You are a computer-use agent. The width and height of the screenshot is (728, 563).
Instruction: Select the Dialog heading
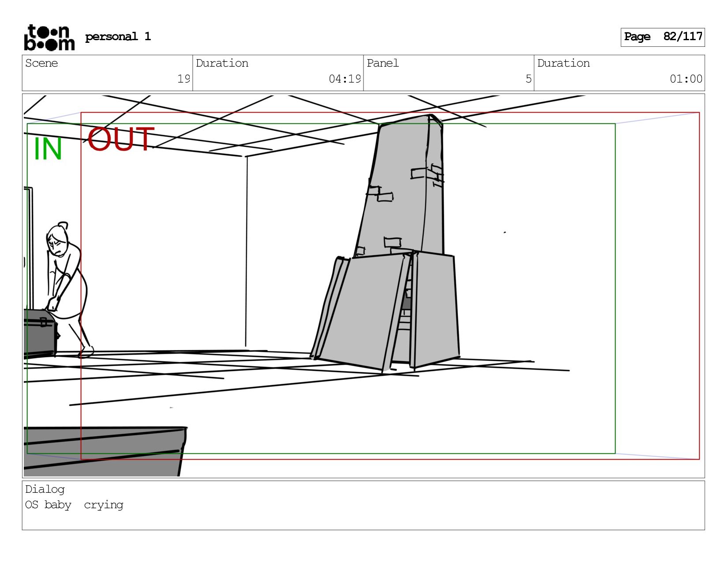[x=45, y=489]
